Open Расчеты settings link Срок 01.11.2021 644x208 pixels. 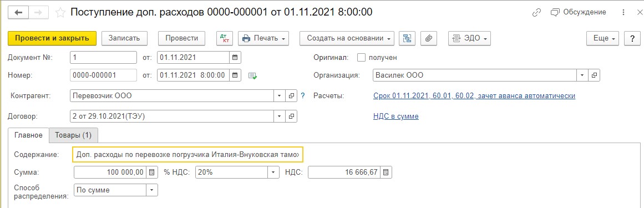click(474, 96)
